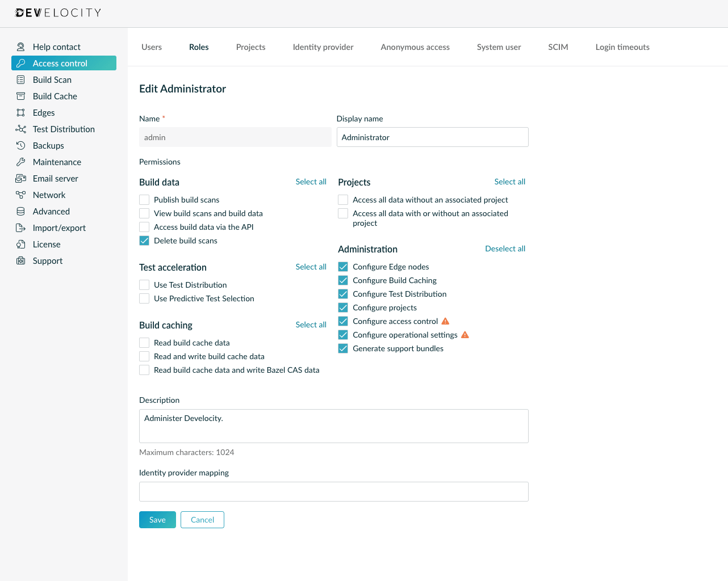Image resolution: width=728 pixels, height=581 pixels.
Task: Open License page in sidebar
Action: [x=64, y=245]
